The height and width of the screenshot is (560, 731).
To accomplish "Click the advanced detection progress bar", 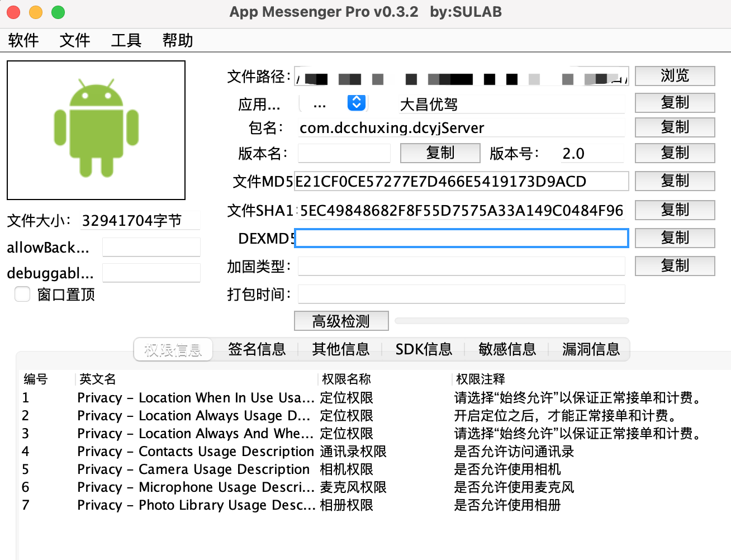I will 511,321.
